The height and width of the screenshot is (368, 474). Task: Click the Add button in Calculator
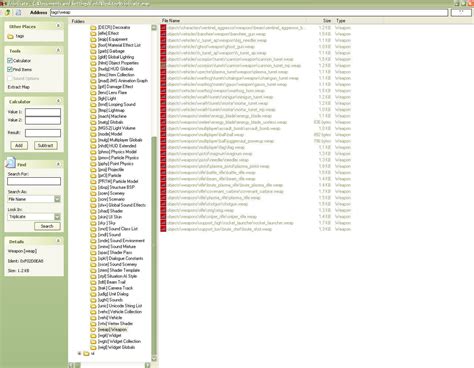(19, 146)
